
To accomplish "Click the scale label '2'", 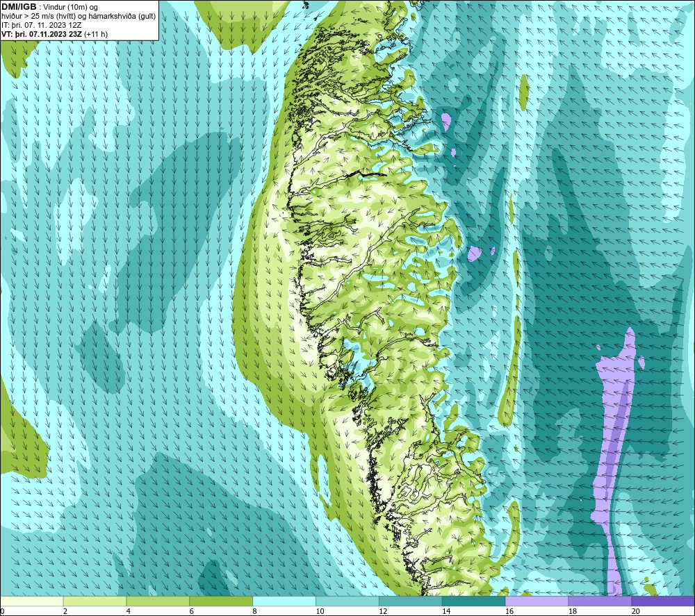I will click(x=65, y=612).
